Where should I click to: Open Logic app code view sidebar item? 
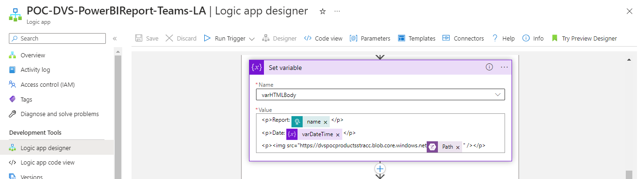point(48,162)
